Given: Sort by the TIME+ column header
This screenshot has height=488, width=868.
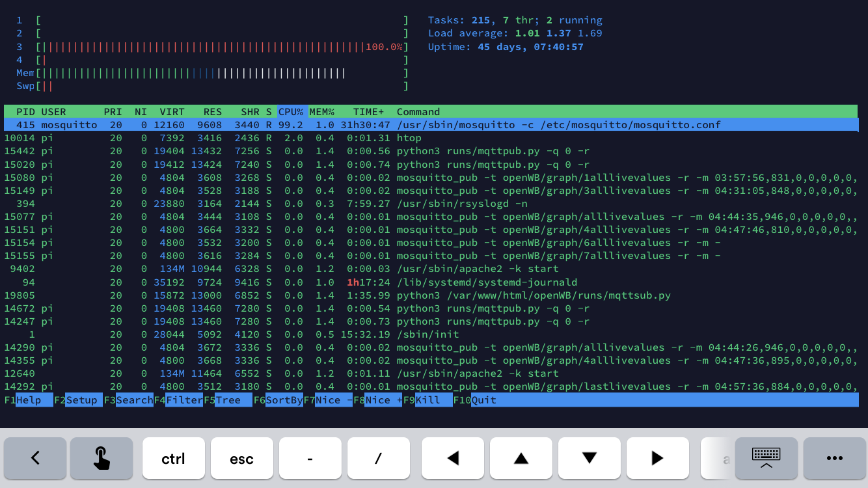Looking at the screenshot, I should click(368, 112).
